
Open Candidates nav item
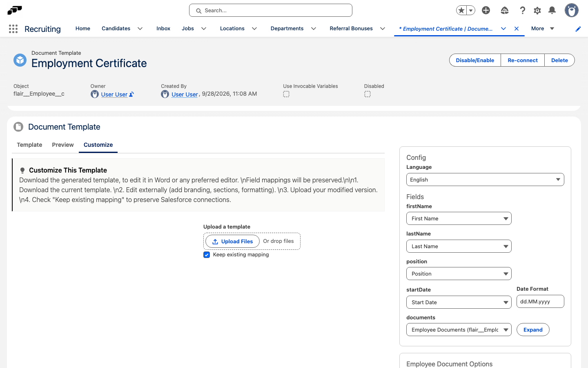[116, 29]
